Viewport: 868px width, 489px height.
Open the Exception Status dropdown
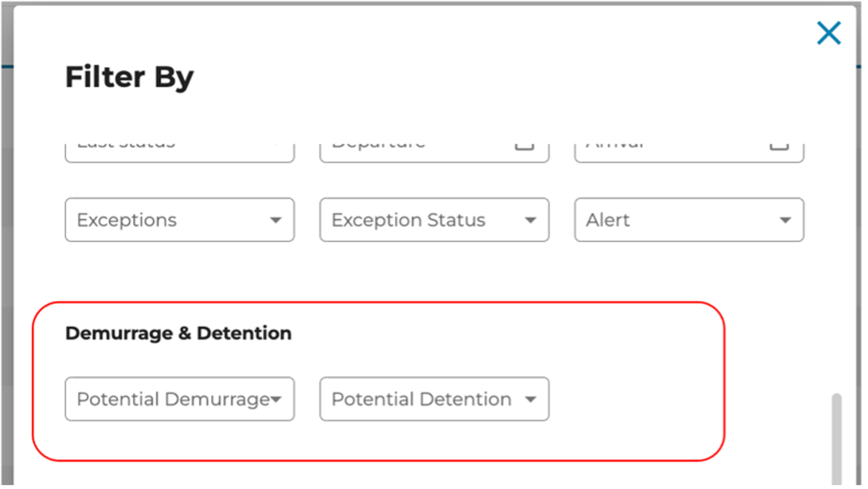tap(434, 220)
